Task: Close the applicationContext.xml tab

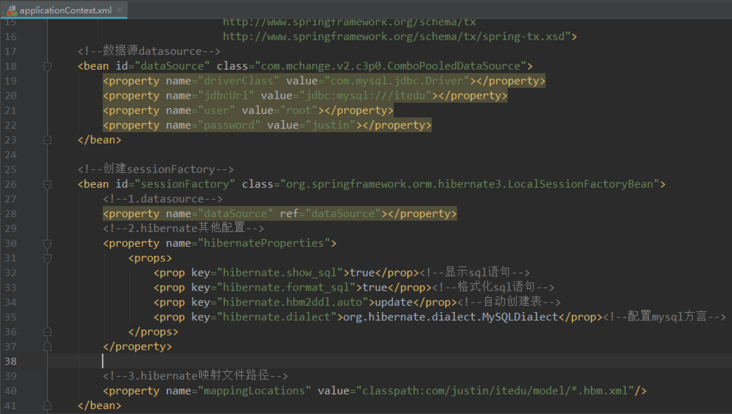Action: 120,10
